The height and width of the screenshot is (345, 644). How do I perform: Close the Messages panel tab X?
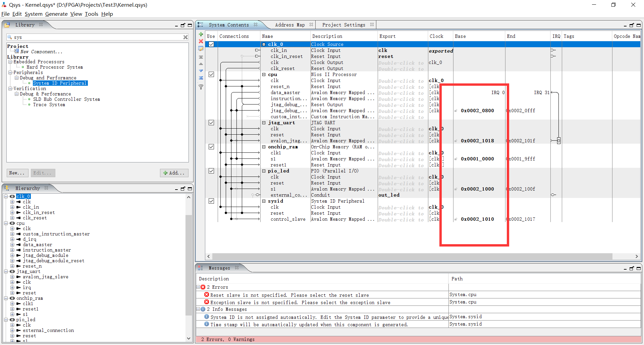237,268
